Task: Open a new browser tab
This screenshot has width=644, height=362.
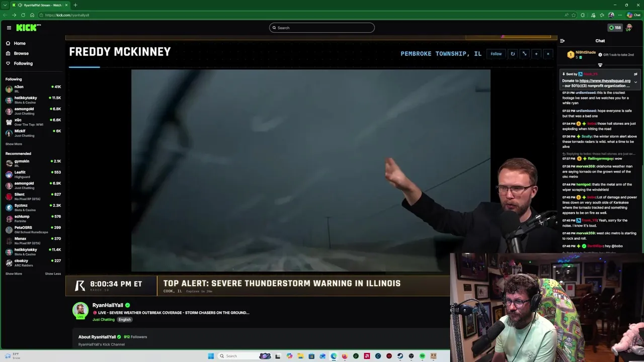Action: coord(75,5)
